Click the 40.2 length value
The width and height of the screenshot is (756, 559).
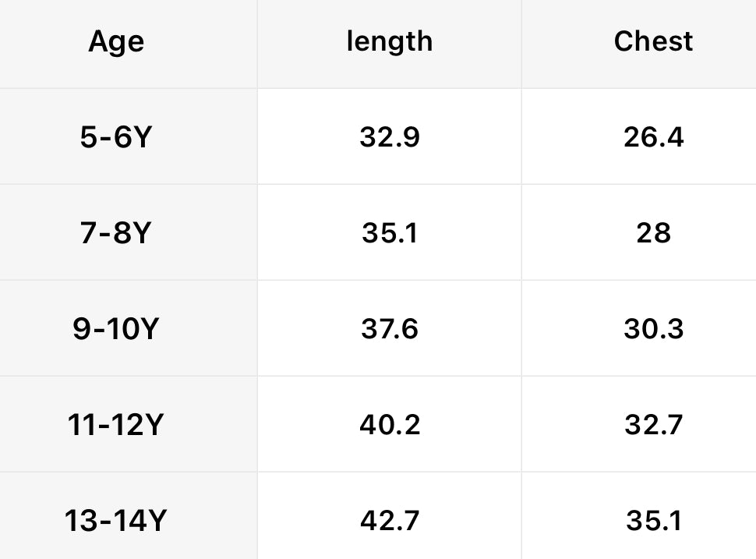coord(390,424)
